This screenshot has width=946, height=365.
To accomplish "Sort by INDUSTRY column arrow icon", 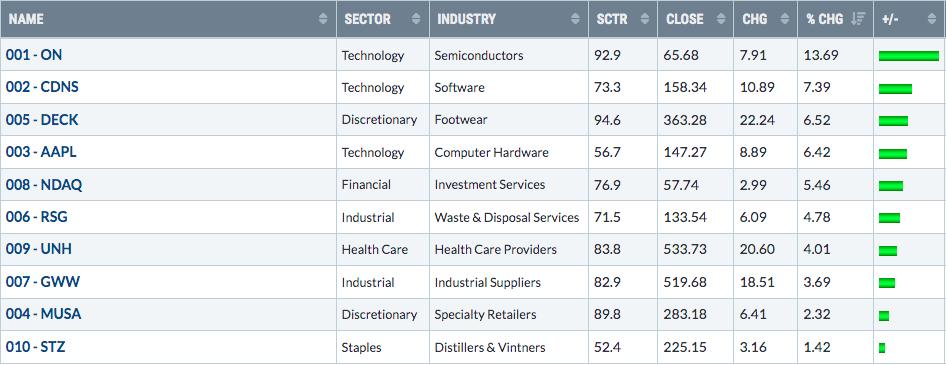I will [x=575, y=19].
